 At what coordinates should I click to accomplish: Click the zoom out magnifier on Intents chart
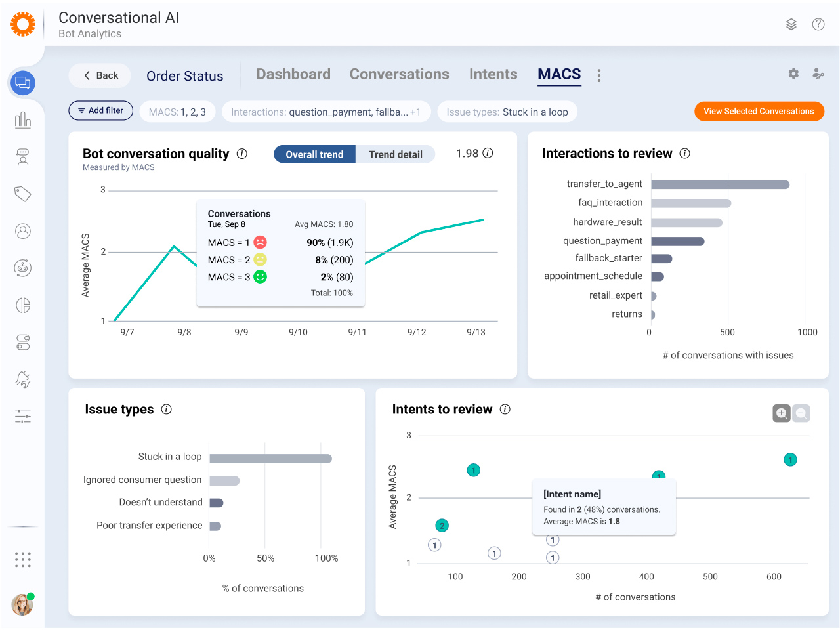(x=801, y=413)
